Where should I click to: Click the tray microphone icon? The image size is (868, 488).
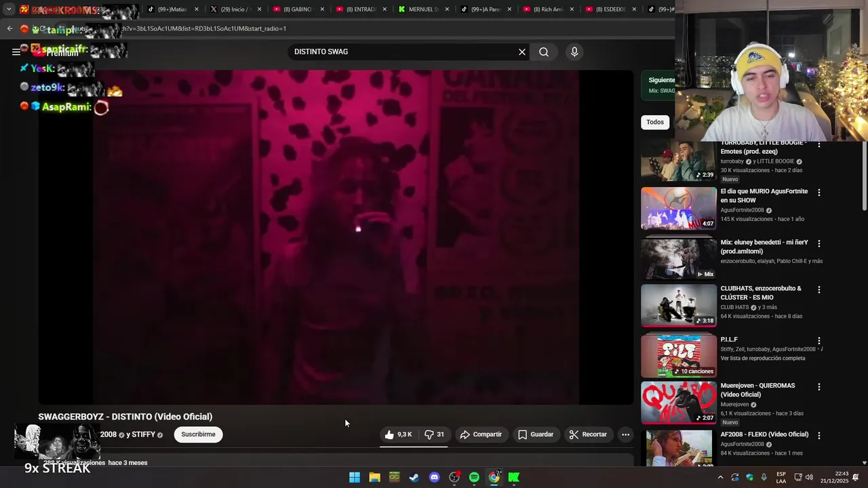point(764,477)
